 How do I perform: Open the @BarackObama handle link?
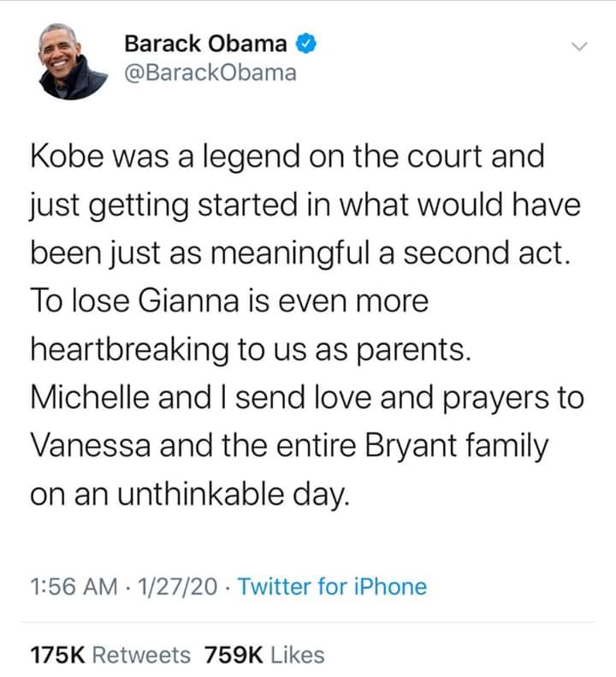210,73
